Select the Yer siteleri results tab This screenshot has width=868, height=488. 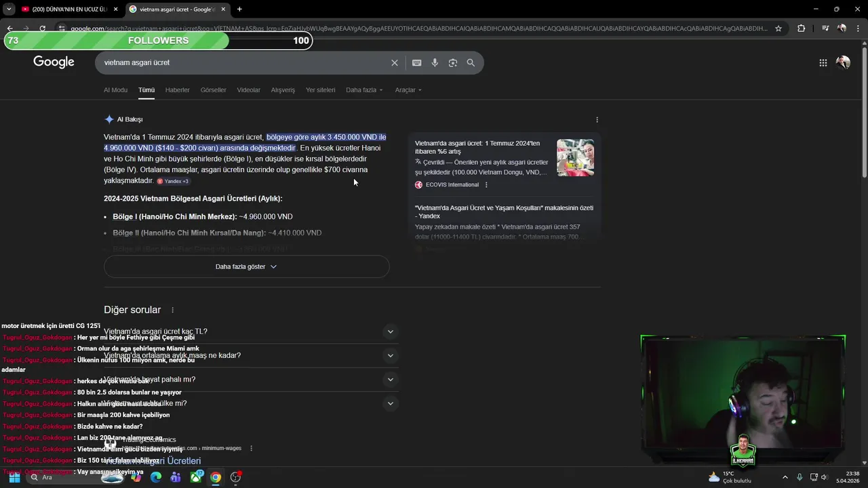coord(320,89)
